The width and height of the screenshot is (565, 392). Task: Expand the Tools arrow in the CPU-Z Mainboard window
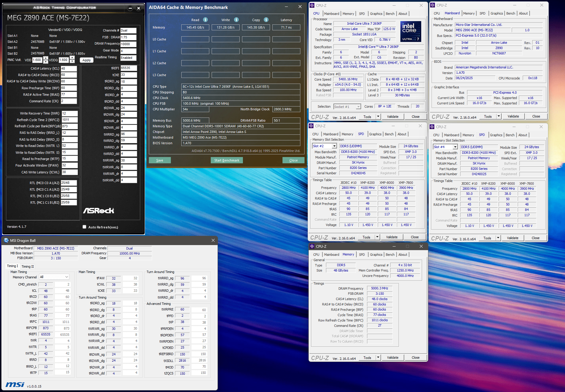tap(499, 116)
